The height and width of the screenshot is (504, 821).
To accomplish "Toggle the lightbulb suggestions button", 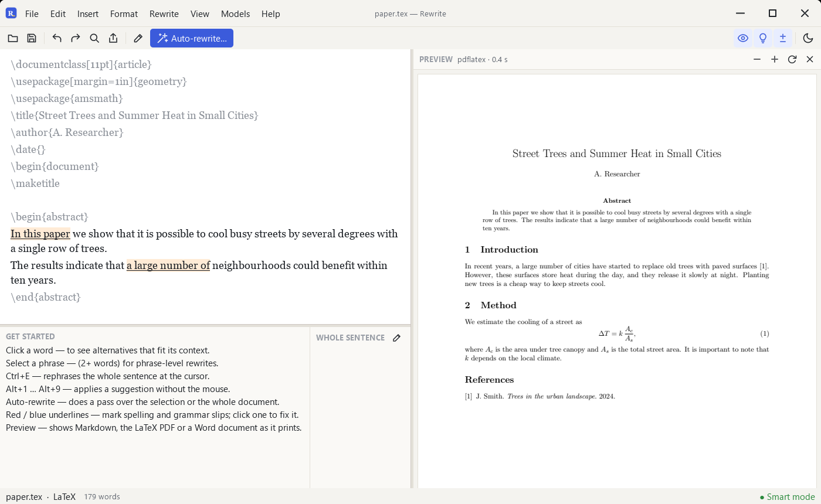I will coord(763,38).
